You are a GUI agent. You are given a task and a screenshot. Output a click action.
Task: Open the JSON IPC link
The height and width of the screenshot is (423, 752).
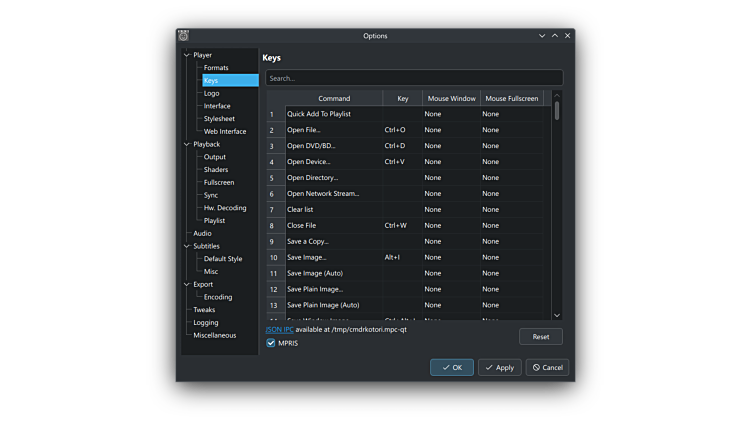click(279, 329)
